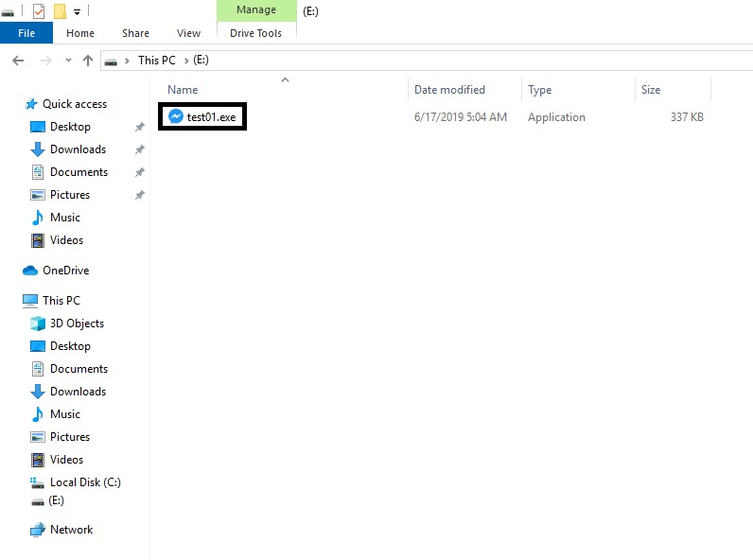Click This PC in the address bar
753x560 pixels.
pos(157,60)
